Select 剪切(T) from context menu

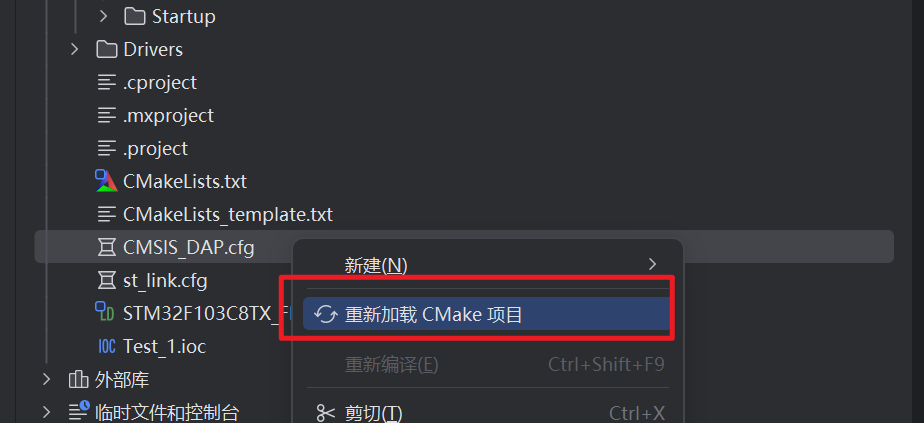[489, 413]
